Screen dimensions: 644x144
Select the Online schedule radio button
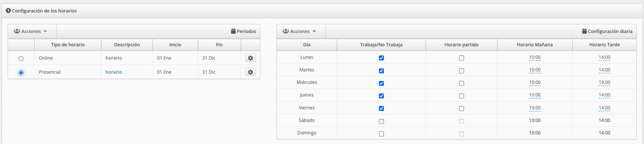pos(21,59)
